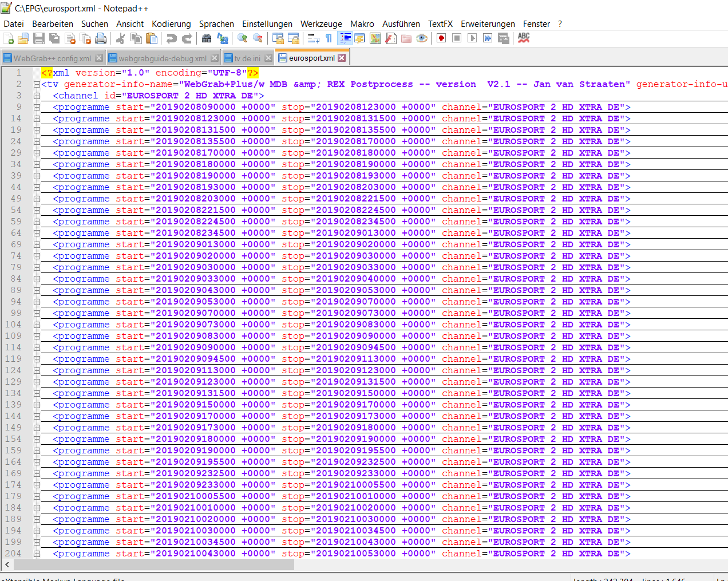
Task: Open the TextFX menu
Action: [440, 24]
